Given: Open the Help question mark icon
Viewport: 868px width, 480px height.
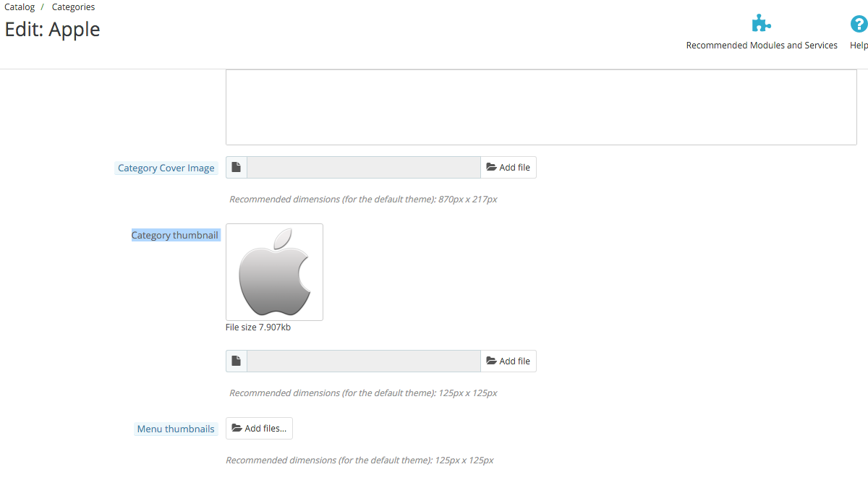Looking at the screenshot, I should [x=859, y=23].
